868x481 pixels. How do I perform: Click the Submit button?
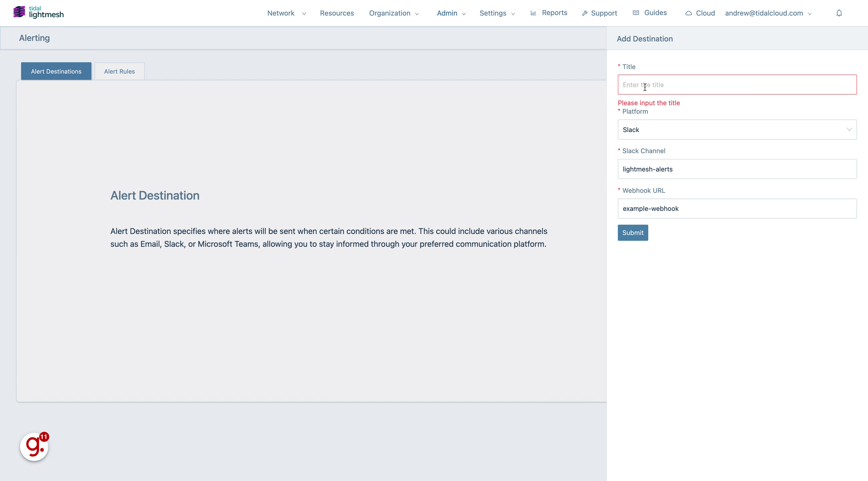(633, 232)
